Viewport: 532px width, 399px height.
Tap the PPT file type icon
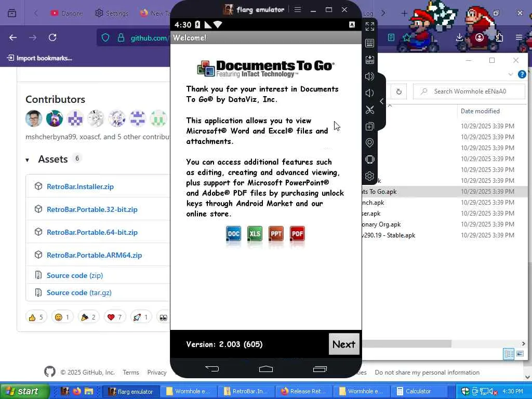pos(276,234)
